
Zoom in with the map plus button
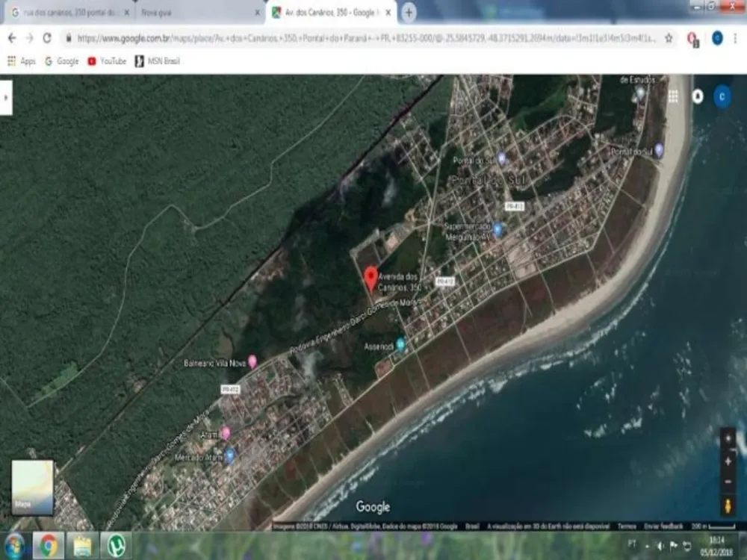728,461
